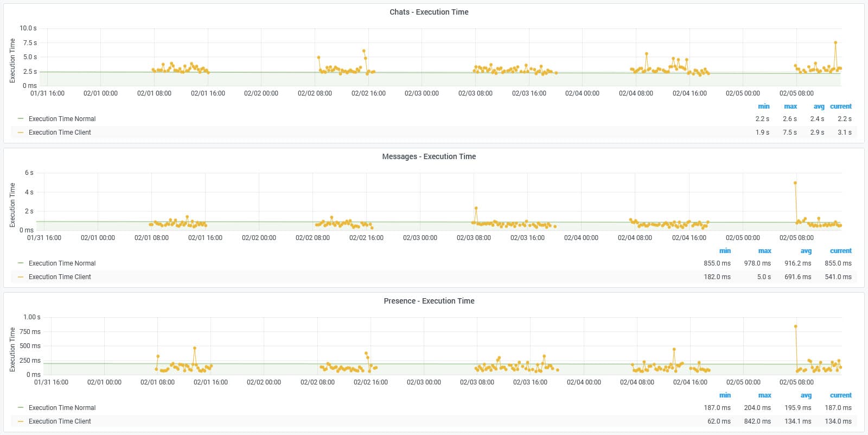Click the 5 s spike point in Messages graph
Viewport: 868px width, 435px height.
click(795, 183)
